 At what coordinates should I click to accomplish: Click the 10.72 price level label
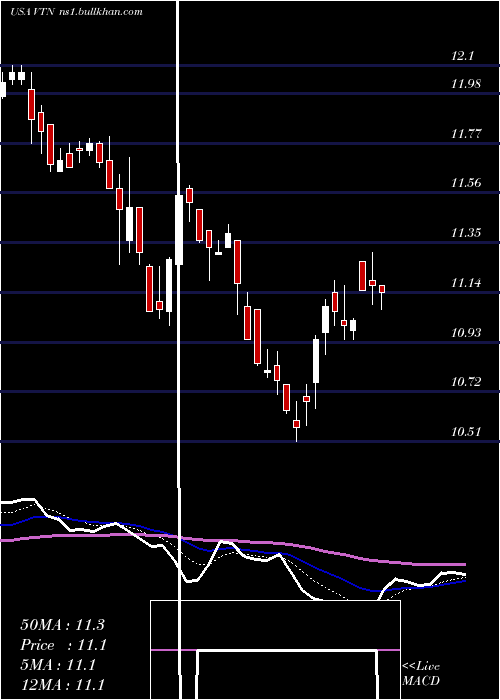pos(466,382)
